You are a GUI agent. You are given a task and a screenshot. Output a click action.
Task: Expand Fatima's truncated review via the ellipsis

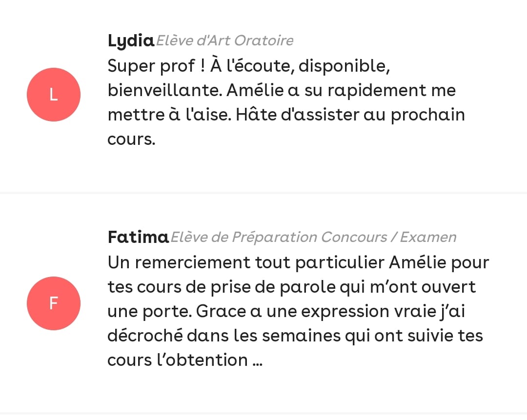[258, 361]
